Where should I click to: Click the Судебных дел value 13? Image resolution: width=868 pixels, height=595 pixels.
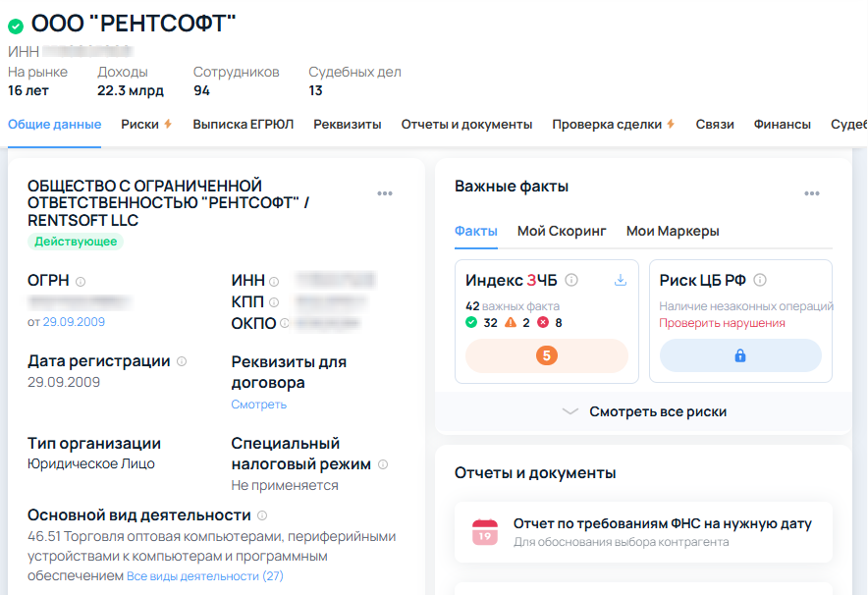click(x=315, y=90)
